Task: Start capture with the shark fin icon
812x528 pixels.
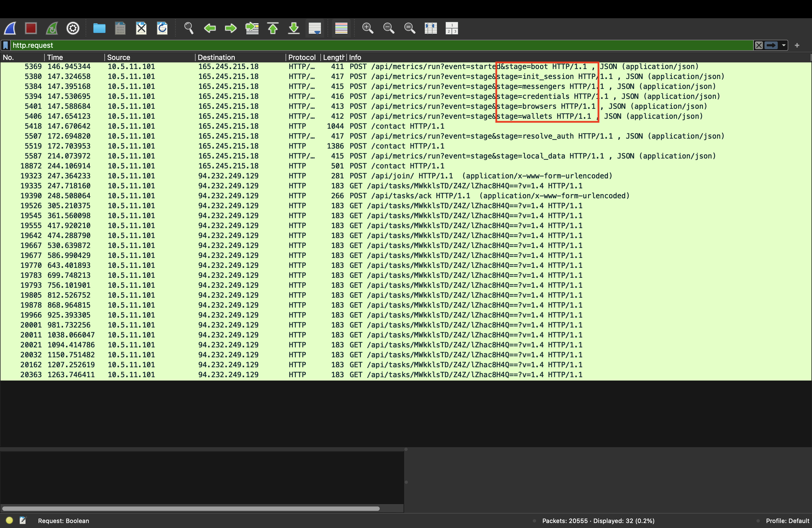Action: pos(10,28)
